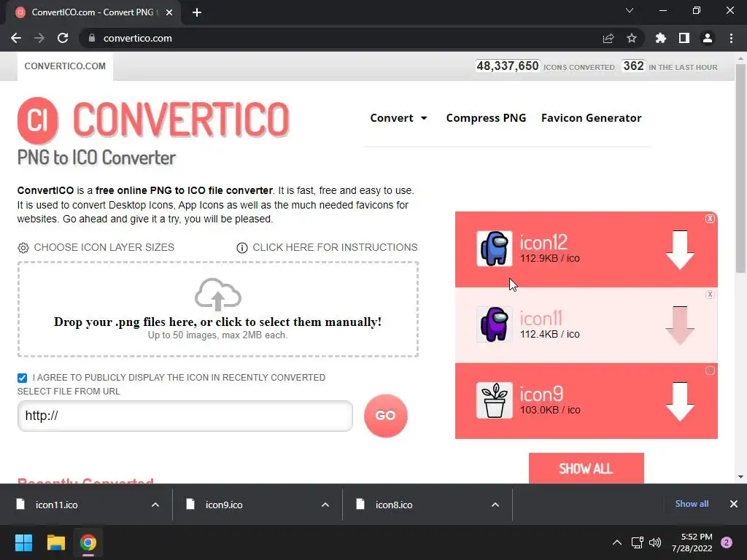Expand icon9.ico download options
747x560 pixels.
[x=325, y=505]
